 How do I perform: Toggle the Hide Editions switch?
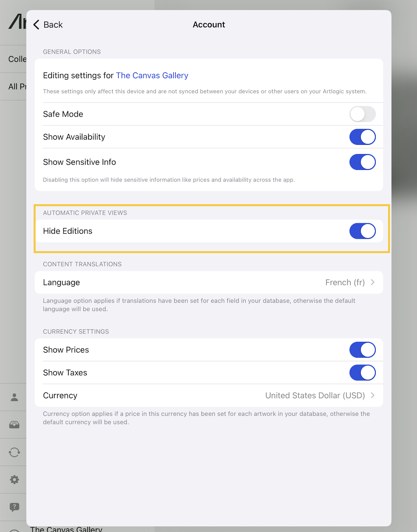362,231
